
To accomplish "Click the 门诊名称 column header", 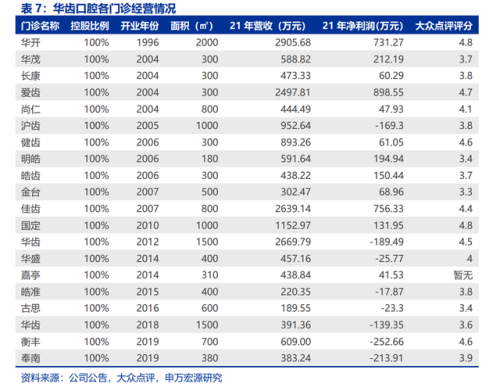I will pyautogui.click(x=40, y=26).
